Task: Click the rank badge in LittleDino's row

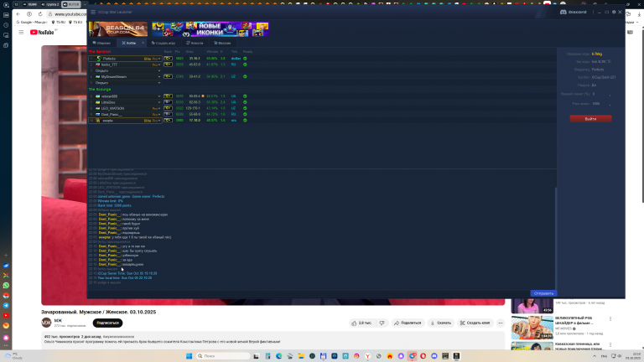Action: point(168,102)
